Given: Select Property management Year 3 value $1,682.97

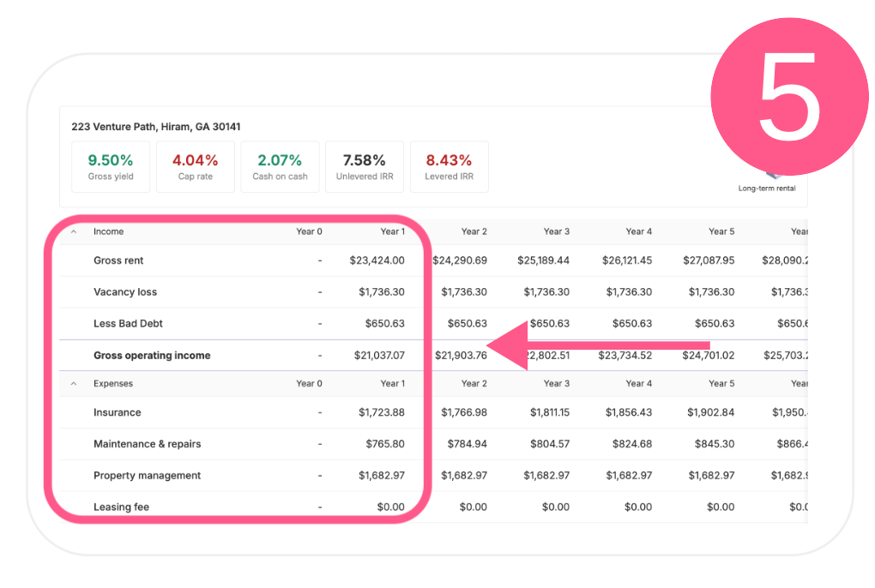Looking at the screenshot, I should click(547, 476).
